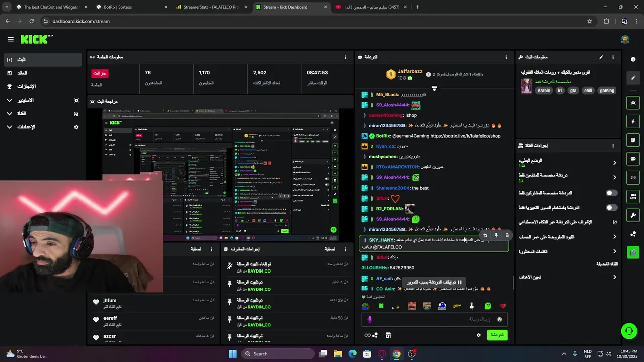Open the green headset support bubble
Image resolution: width=644 pixels, height=362 pixels.
click(x=629, y=331)
